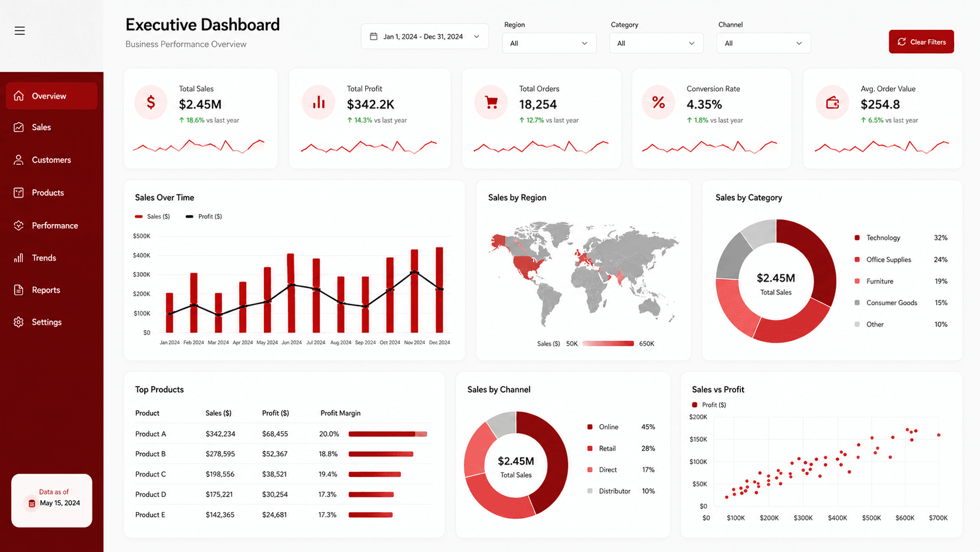This screenshot has width=980, height=552.
Task: Toggle Consumer Goods legend entry
Action: (886, 303)
